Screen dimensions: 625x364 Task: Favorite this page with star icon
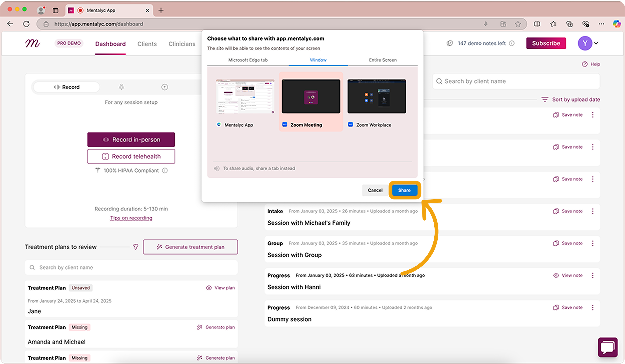[518, 24]
